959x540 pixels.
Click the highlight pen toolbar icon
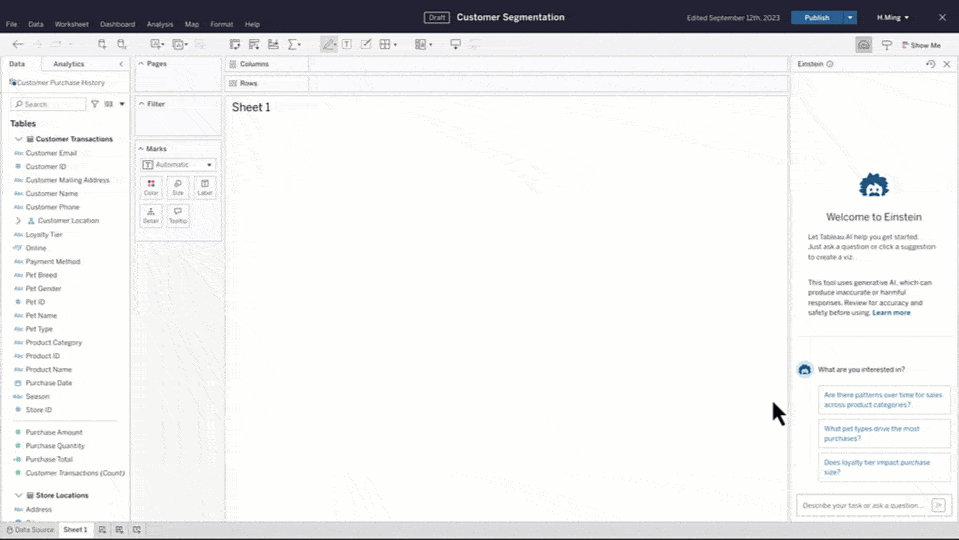tap(328, 44)
